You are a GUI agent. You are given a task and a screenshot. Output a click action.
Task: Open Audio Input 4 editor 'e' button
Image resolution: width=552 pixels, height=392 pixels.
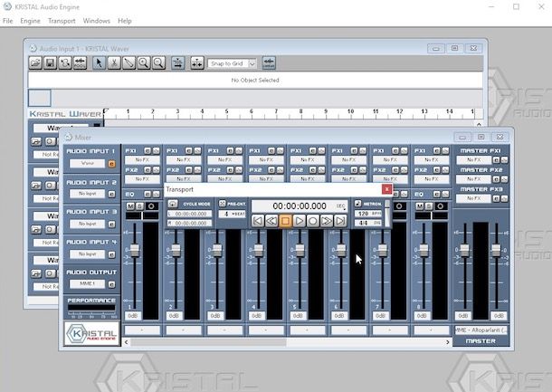coord(111,254)
